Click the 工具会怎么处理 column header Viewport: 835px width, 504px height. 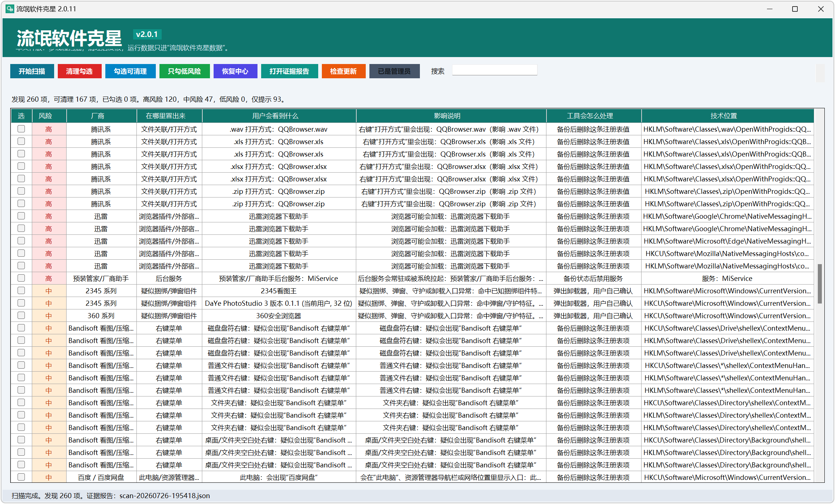(594, 116)
